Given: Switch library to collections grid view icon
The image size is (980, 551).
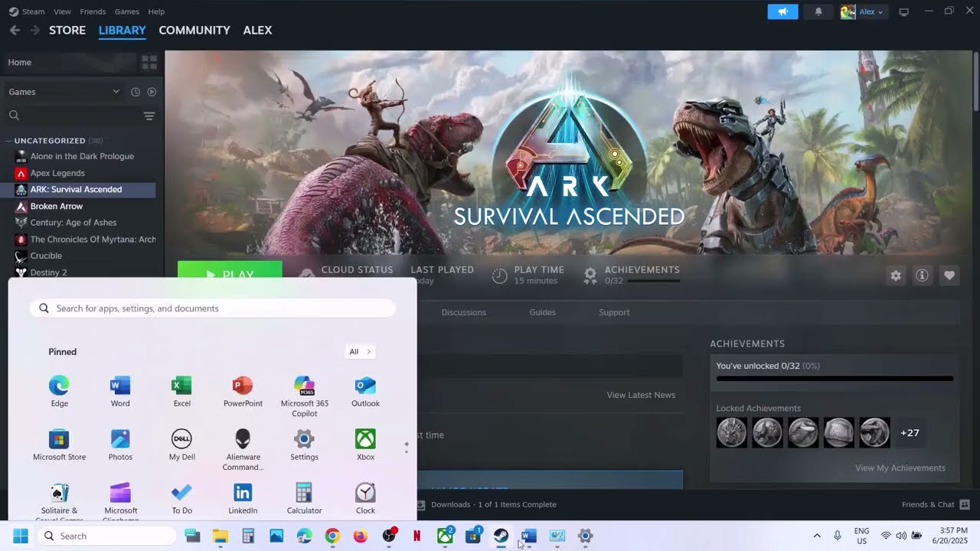Looking at the screenshot, I should coord(149,62).
